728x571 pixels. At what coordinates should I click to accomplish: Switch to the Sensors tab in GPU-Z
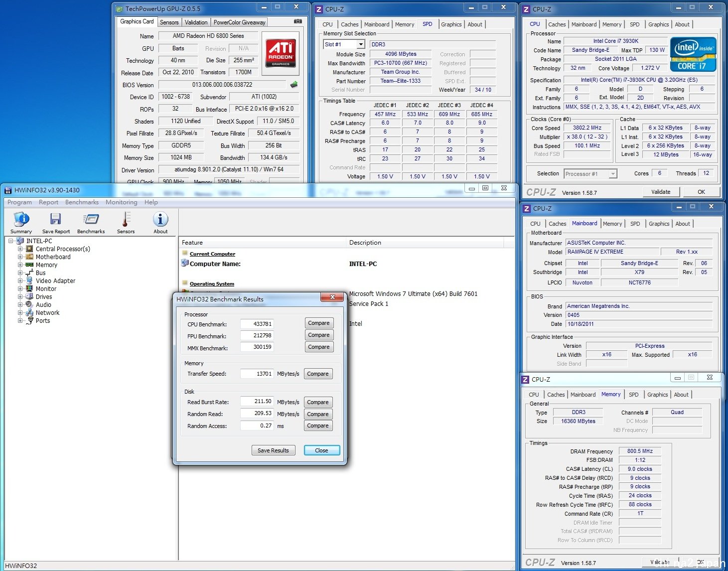[x=169, y=22]
